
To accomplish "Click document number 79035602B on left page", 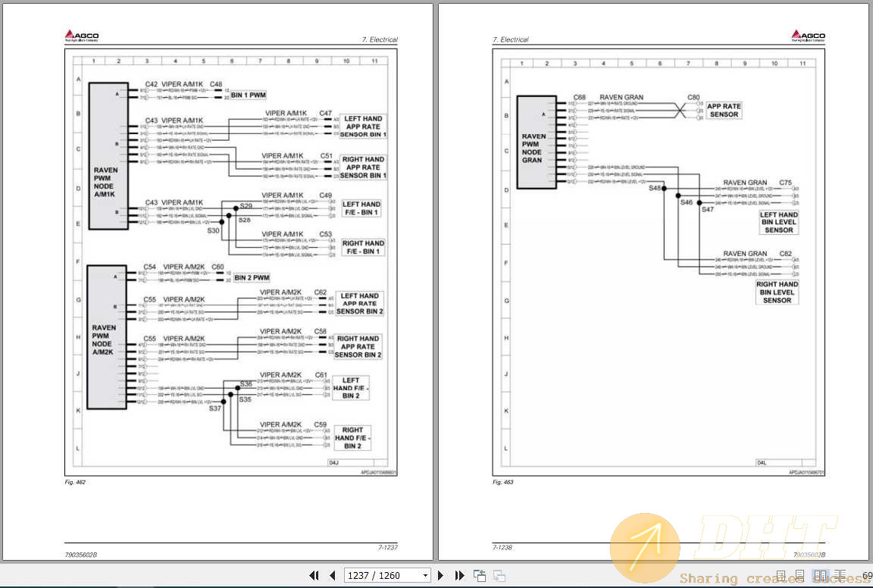I will 81,555.
